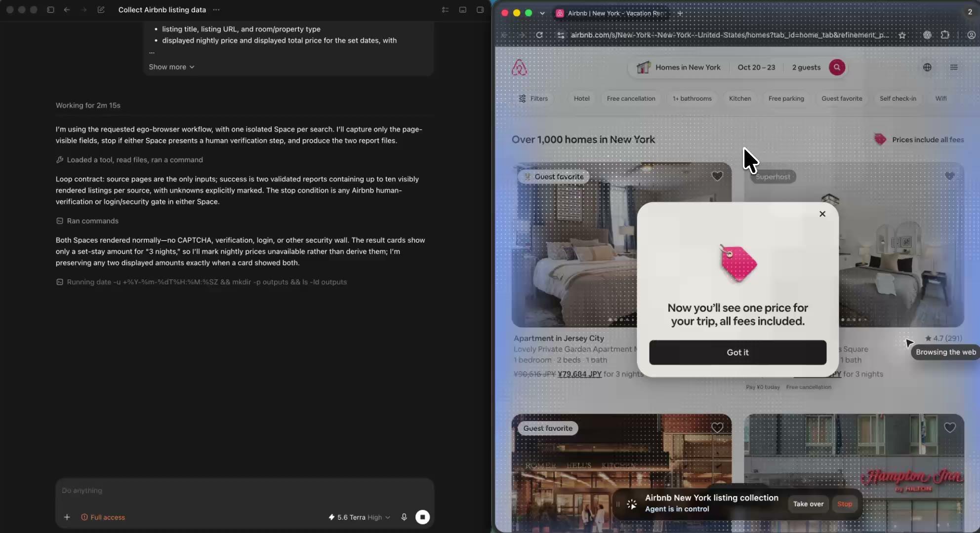
Task: Start voice input with the microphone icon
Action: pyautogui.click(x=404, y=517)
